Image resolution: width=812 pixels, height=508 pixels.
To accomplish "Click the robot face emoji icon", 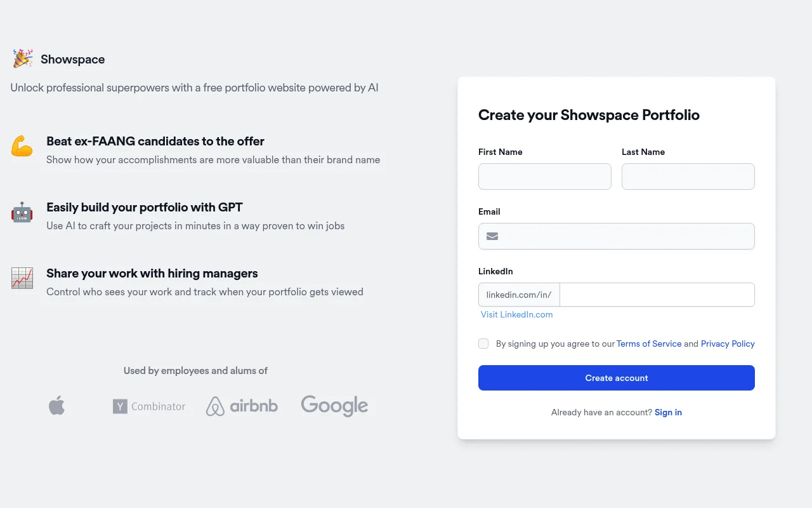I will coord(22,212).
